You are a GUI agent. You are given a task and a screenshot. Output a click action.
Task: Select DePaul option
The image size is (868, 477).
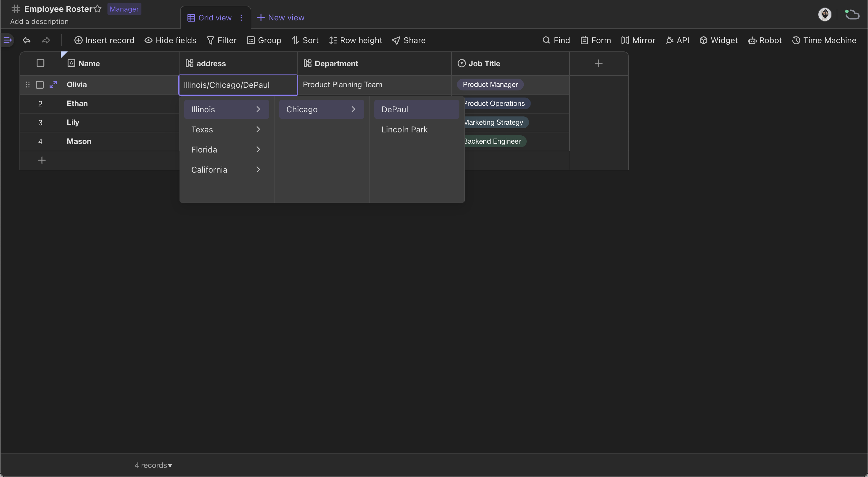click(417, 109)
